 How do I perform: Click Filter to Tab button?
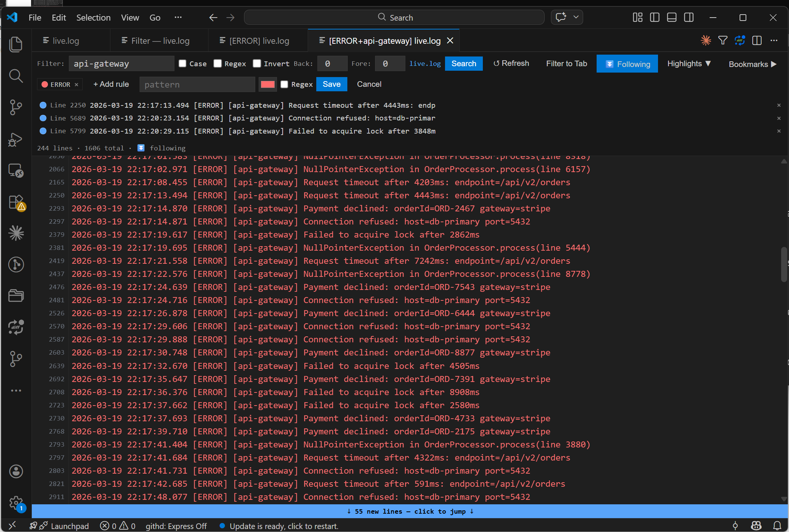(x=566, y=64)
